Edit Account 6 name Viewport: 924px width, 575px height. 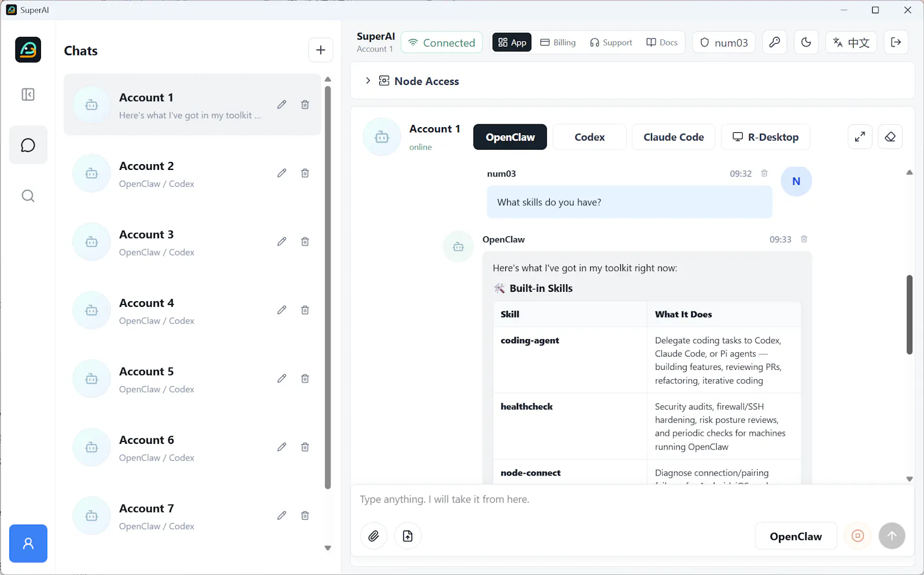282,447
